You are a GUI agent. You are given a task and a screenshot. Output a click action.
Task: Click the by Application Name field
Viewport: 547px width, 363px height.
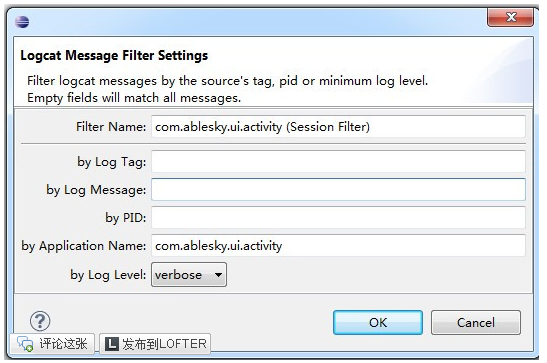pyautogui.click(x=338, y=246)
